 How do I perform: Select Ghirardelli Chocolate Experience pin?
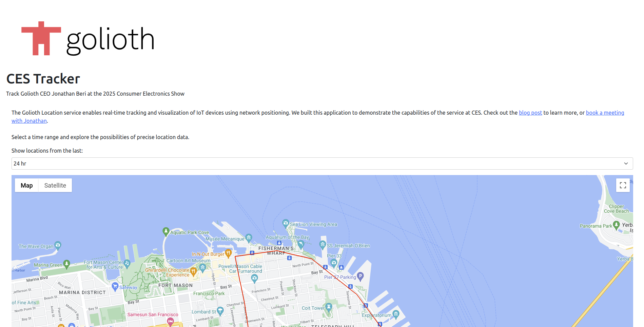pos(193,271)
